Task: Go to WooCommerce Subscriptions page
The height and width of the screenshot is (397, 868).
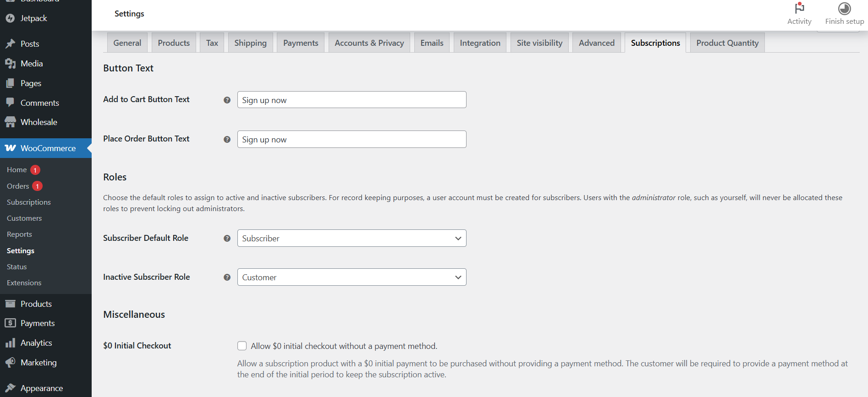Action: click(28, 202)
